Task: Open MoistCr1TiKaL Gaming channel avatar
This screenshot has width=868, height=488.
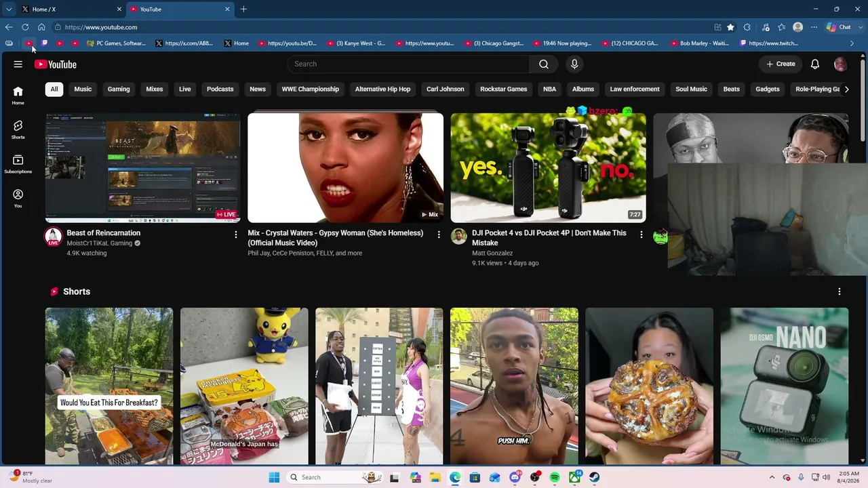Action: tap(53, 237)
